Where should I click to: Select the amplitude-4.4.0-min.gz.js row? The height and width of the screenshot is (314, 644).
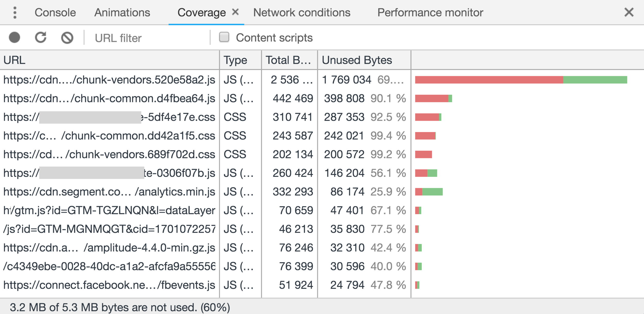pyautogui.click(x=109, y=248)
